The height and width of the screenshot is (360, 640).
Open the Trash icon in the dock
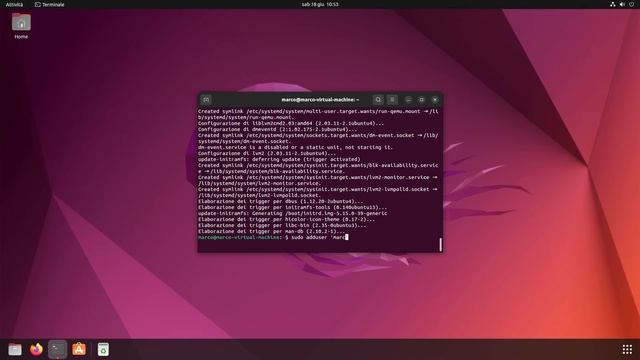click(x=103, y=349)
